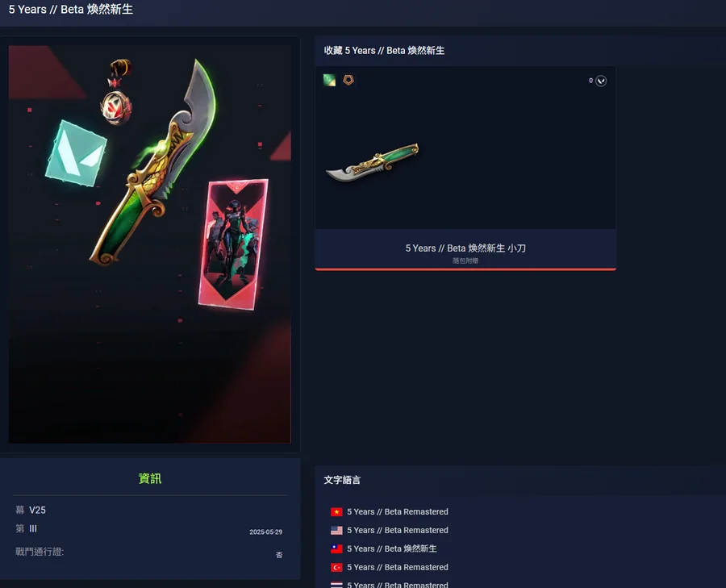Click the Vietnam flag icon
The height and width of the screenshot is (588, 726).
point(336,511)
